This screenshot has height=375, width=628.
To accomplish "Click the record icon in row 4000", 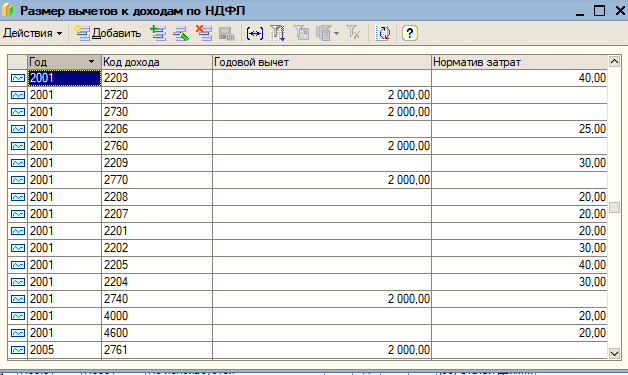I will (x=18, y=316).
